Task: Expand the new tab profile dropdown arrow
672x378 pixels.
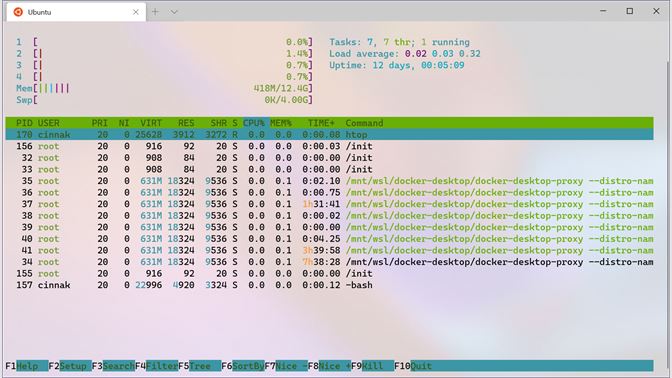Action: click(174, 12)
